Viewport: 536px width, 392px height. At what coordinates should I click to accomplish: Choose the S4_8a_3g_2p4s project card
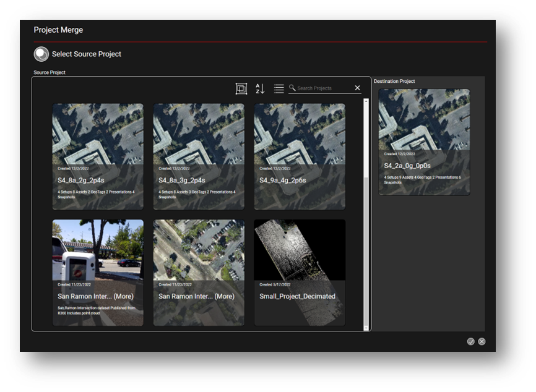tap(199, 156)
